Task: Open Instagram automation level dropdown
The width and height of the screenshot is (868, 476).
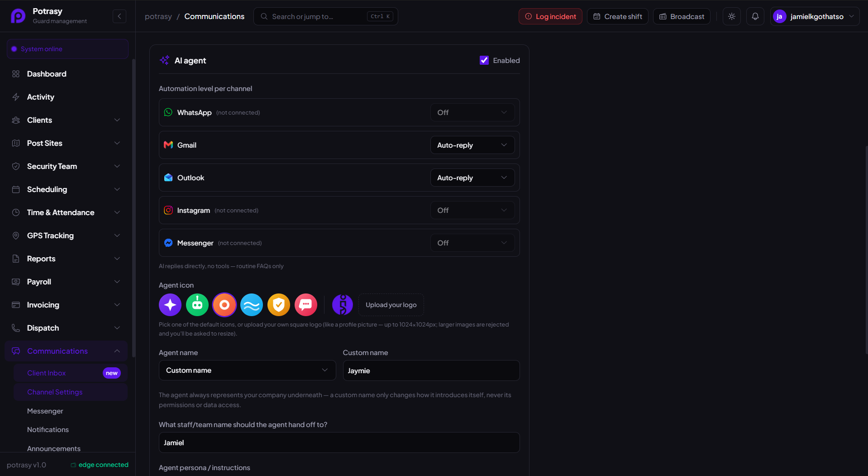Action: tap(472, 210)
